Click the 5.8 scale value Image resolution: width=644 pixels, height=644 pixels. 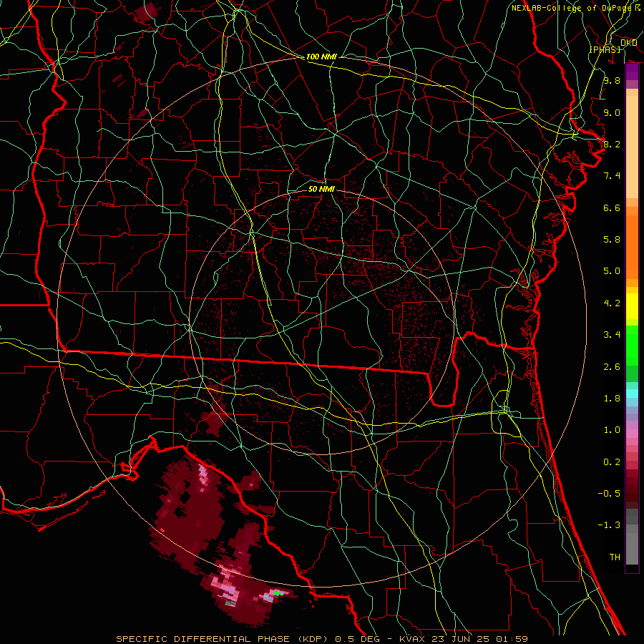(x=612, y=240)
